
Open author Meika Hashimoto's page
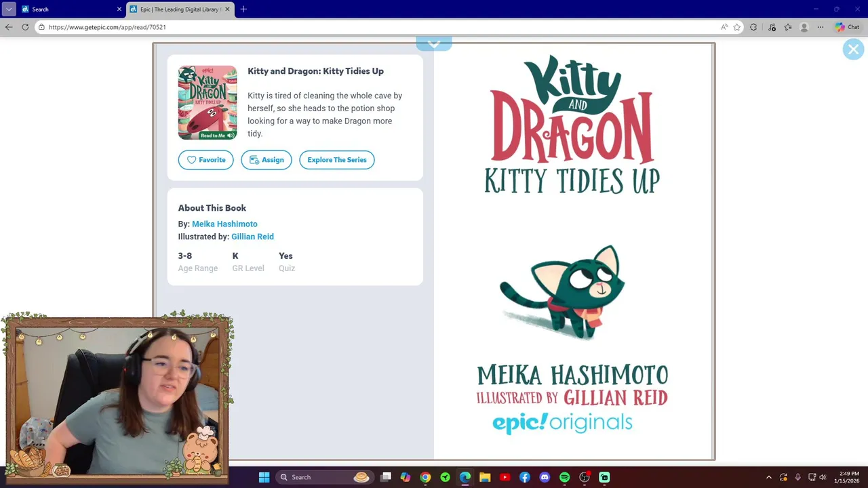point(224,224)
